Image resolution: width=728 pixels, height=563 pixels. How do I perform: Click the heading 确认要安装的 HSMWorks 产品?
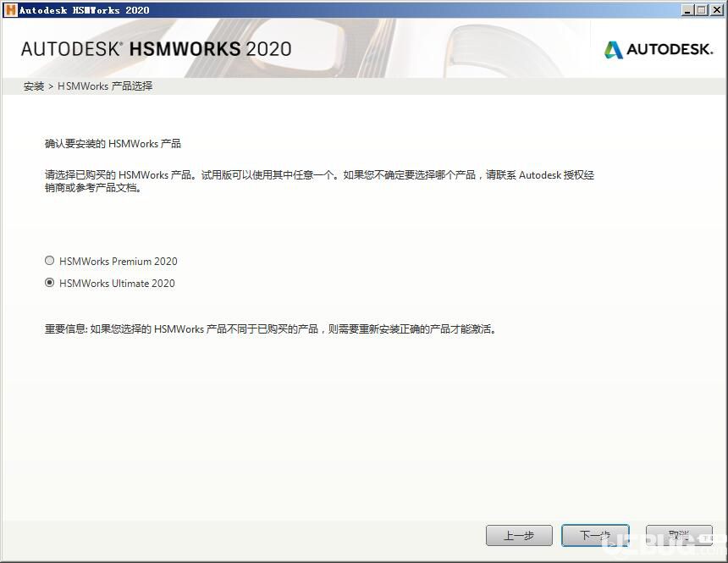(113, 144)
